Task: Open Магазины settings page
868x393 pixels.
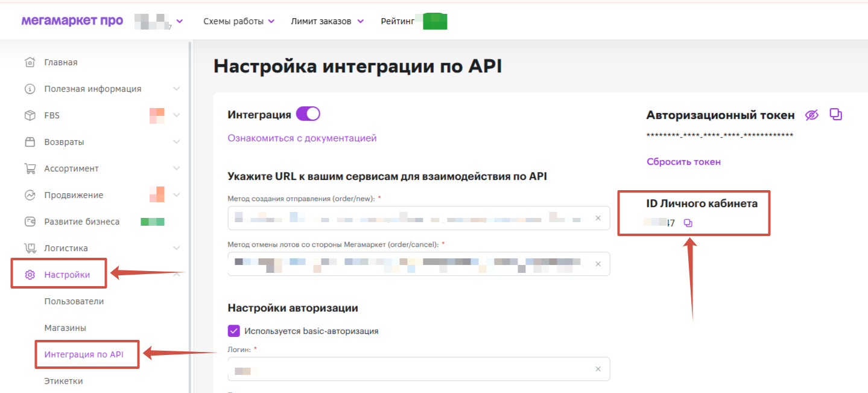Action: tap(65, 328)
